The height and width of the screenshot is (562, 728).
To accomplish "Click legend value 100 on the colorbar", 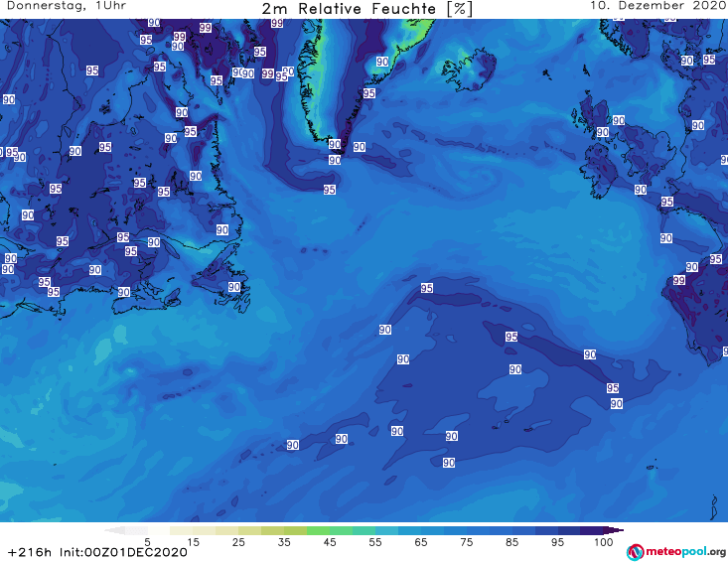I will pos(604,542).
